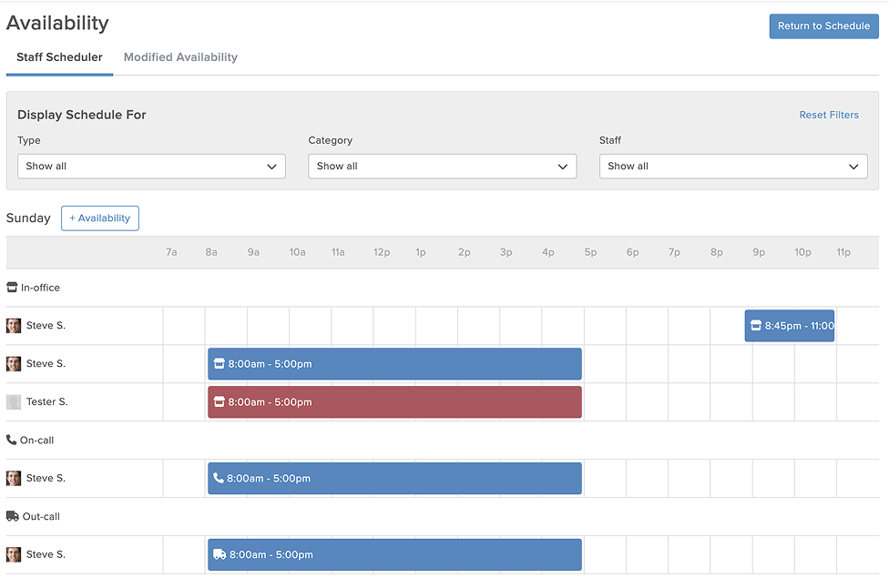Image resolution: width=889 pixels, height=588 pixels.
Task: Click the On-call phone icon
Action: [x=11, y=440]
